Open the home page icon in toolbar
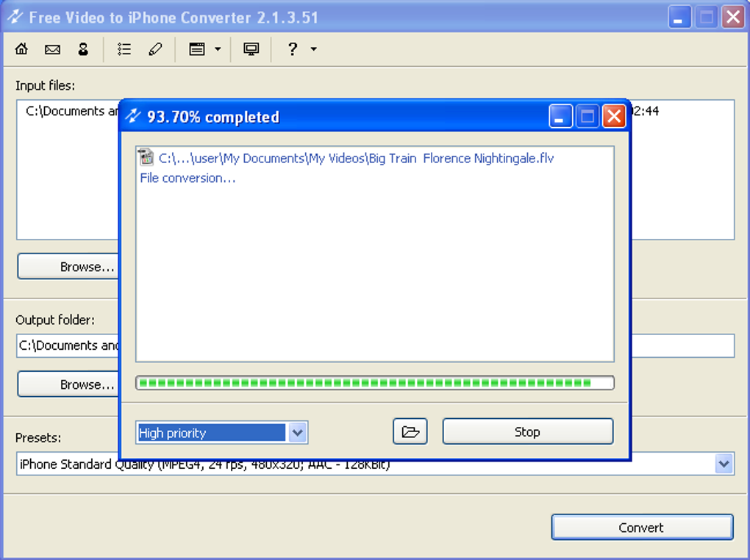Viewport: 750px width, 560px height. tap(21, 49)
